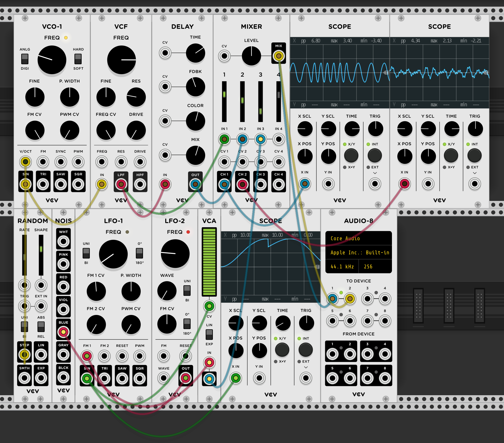Screen dimensions: 504x443
Task: Click the Mixer channel 1 level fader
Action: coord(224,95)
